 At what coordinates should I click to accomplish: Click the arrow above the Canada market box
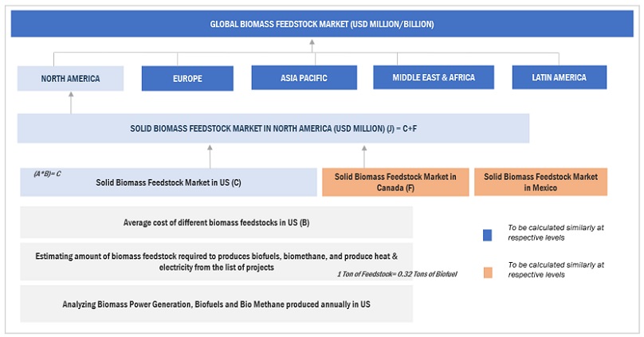point(363,155)
